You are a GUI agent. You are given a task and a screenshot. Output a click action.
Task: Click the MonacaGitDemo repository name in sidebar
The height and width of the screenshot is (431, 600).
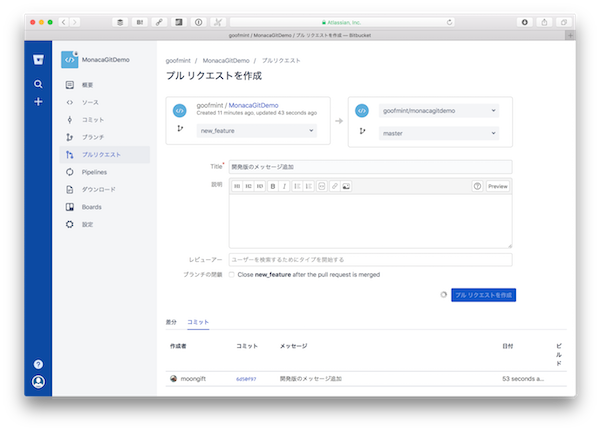click(106, 60)
